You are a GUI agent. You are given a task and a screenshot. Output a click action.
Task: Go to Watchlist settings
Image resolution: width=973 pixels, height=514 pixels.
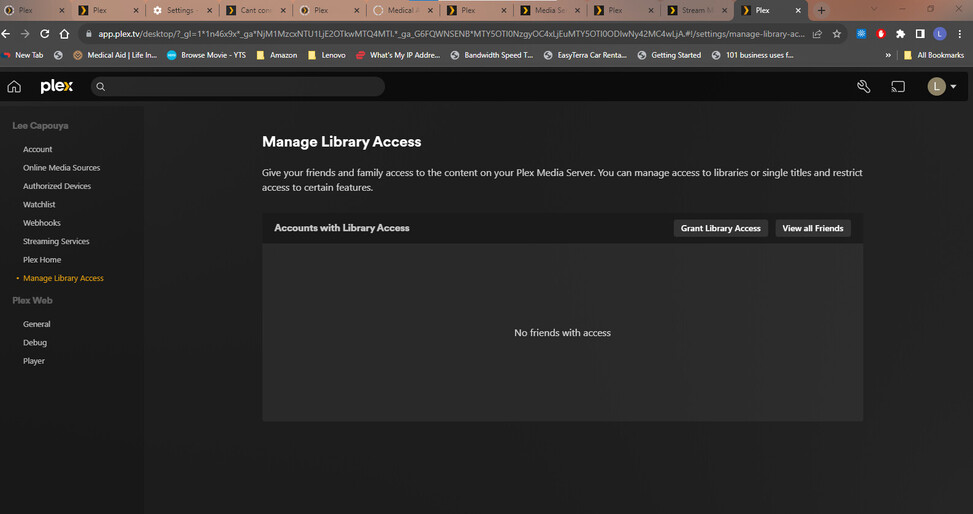[x=39, y=204]
